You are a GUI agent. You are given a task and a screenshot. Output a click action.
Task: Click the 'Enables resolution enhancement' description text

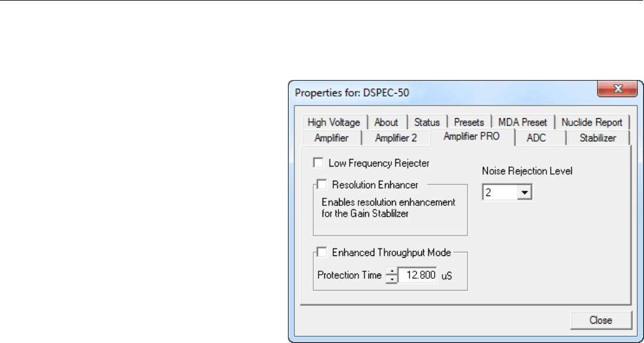pyautogui.click(x=388, y=208)
